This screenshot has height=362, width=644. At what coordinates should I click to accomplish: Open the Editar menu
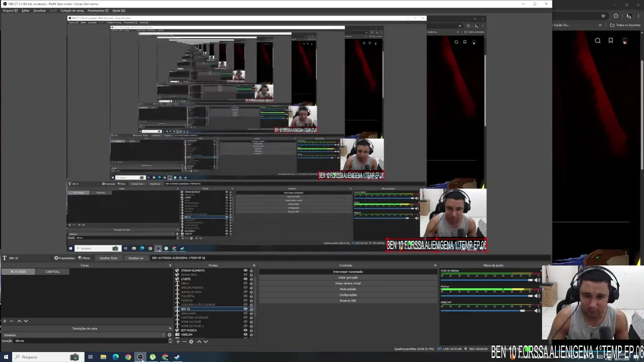coord(26,11)
